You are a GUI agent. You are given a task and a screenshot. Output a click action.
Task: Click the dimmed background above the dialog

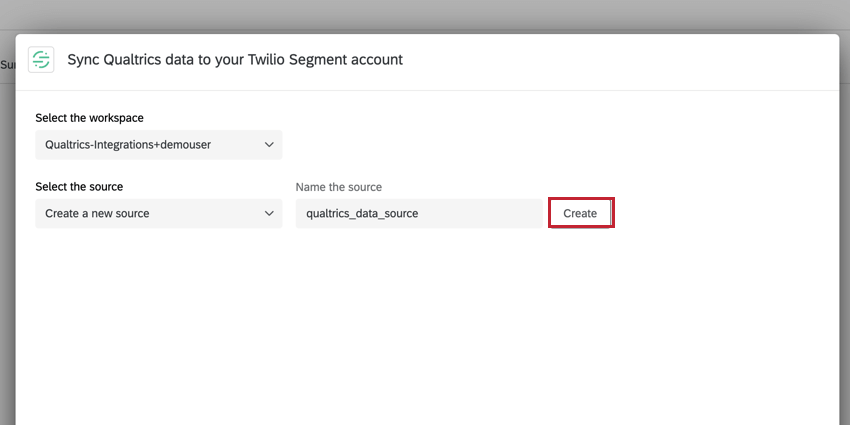tap(425, 15)
